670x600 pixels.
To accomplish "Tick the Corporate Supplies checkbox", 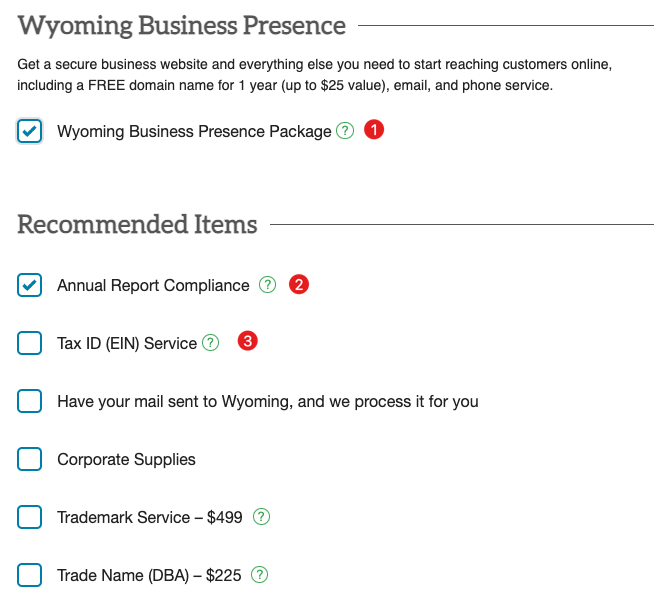I will [x=29, y=459].
